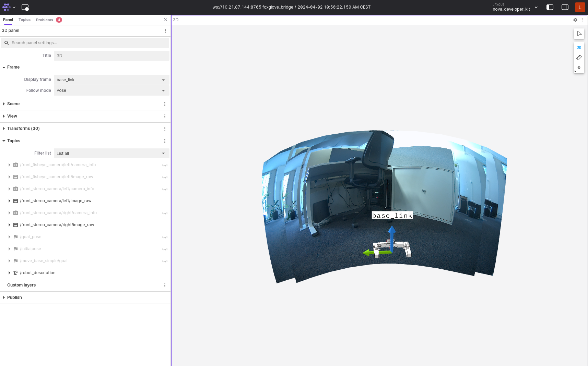Switch to the Topics tab

coord(24,20)
